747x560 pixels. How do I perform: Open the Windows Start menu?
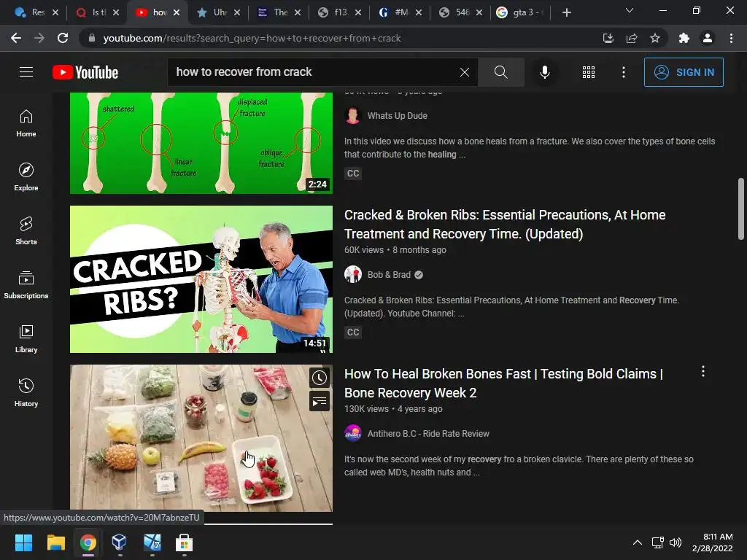pyautogui.click(x=23, y=542)
